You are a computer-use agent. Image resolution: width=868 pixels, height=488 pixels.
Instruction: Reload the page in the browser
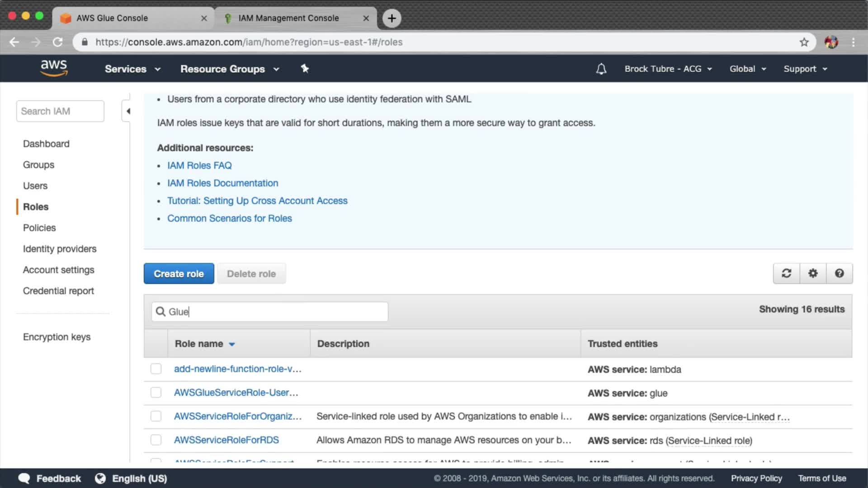point(57,42)
